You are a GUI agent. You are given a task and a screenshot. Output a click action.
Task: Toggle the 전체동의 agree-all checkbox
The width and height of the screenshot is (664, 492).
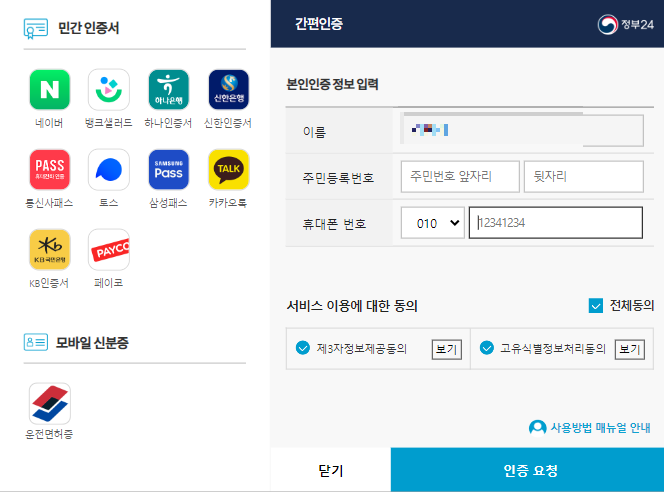coord(596,306)
